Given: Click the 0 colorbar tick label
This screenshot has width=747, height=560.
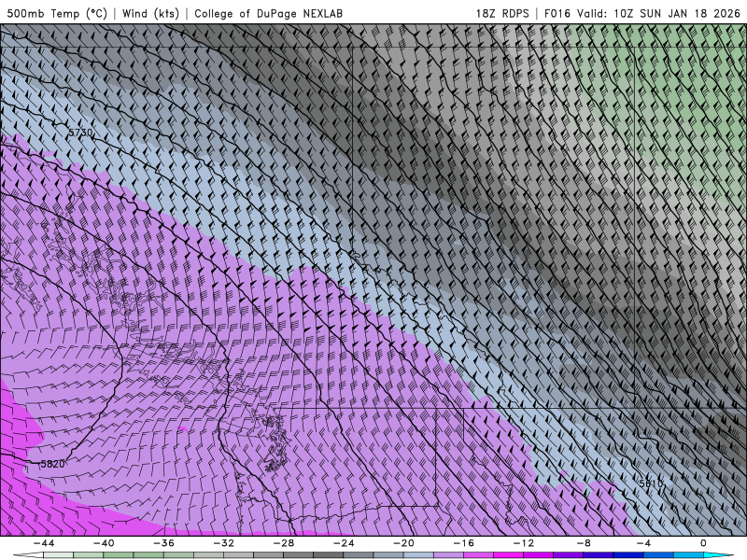Looking at the screenshot, I should (704, 543).
